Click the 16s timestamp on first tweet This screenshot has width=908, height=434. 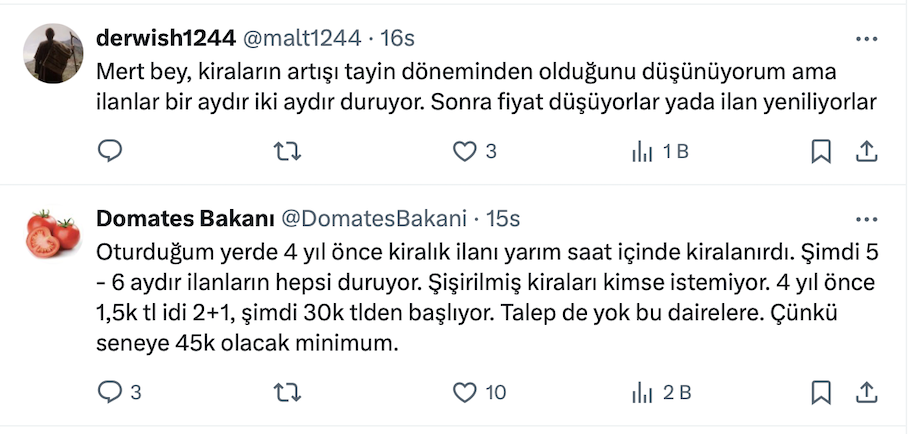click(x=398, y=38)
